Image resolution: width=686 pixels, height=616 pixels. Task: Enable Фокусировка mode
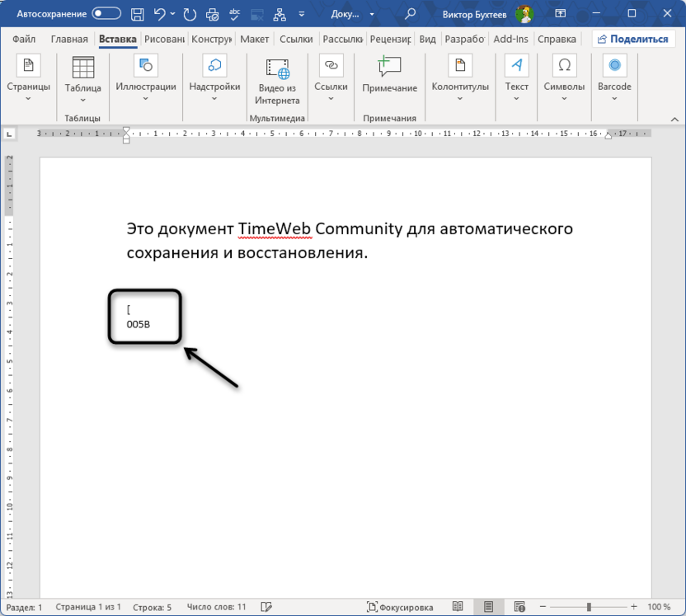click(400, 607)
